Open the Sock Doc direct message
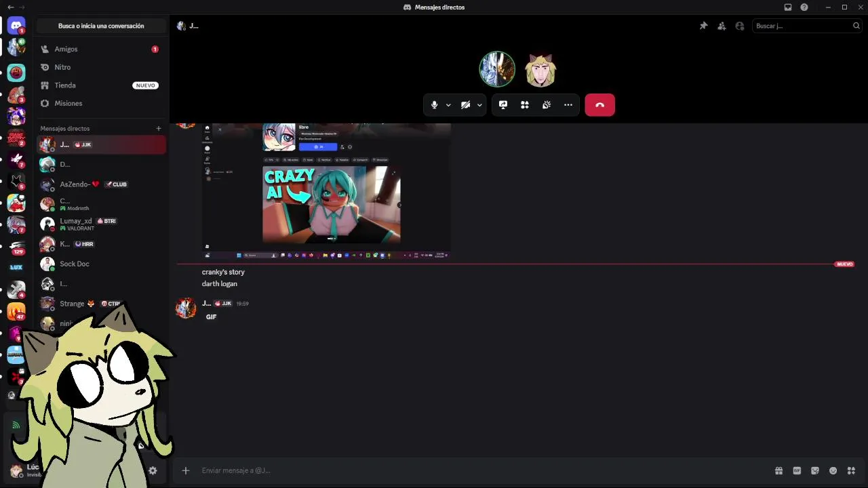This screenshot has width=868, height=488. point(100,264)
